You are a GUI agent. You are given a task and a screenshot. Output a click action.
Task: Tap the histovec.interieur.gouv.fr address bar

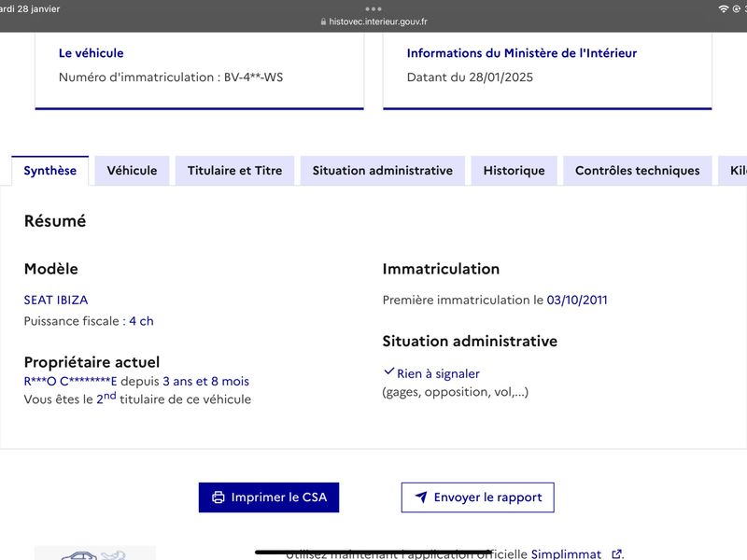374,21
